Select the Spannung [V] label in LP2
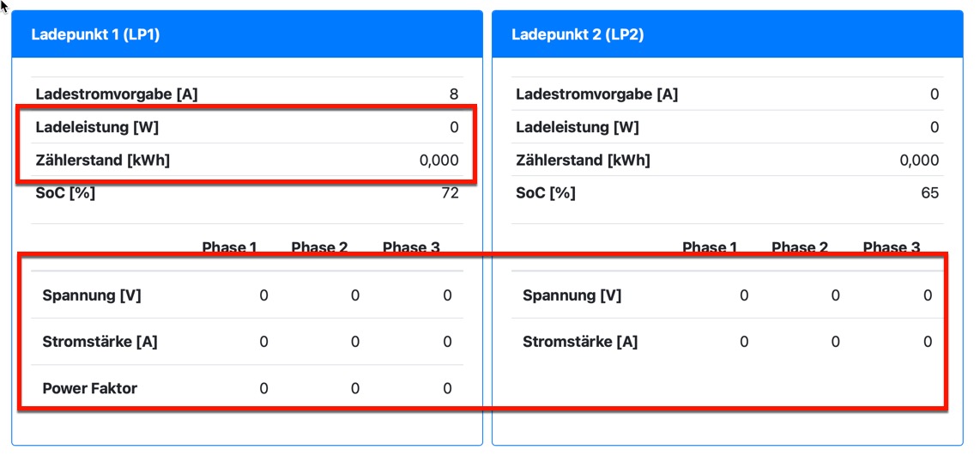 click(572, 295)
